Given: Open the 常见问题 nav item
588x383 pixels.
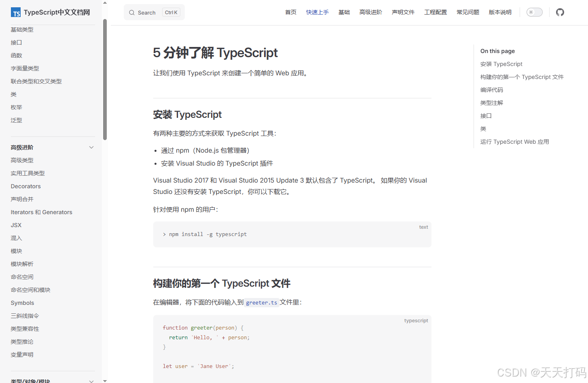Looking at the screenshot, I should click(468, 12).
